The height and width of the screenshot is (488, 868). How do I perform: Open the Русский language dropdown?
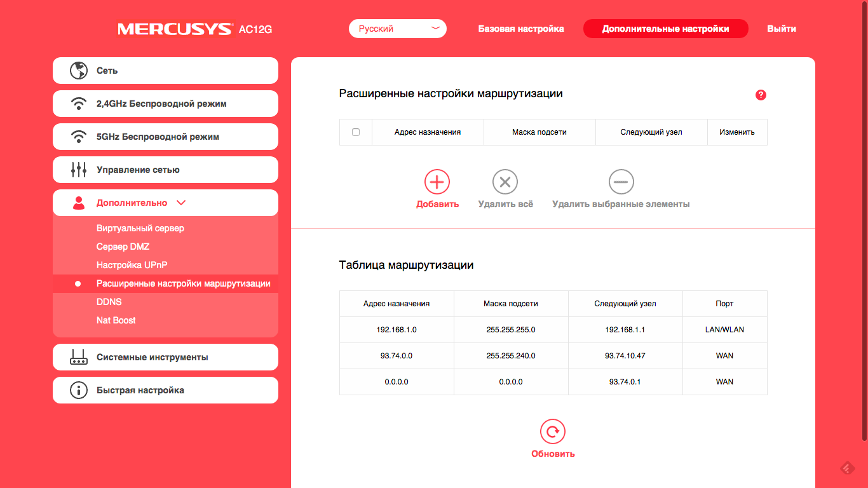pos(398,29)
